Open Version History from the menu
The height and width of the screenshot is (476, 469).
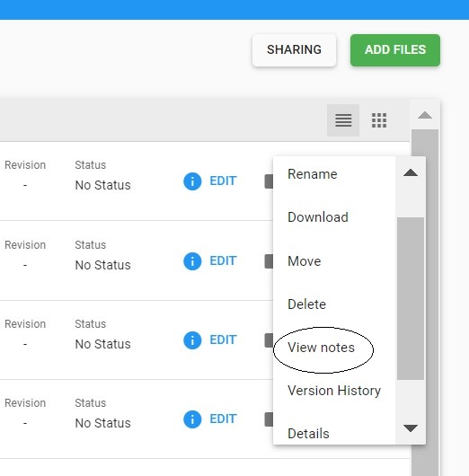334,391
